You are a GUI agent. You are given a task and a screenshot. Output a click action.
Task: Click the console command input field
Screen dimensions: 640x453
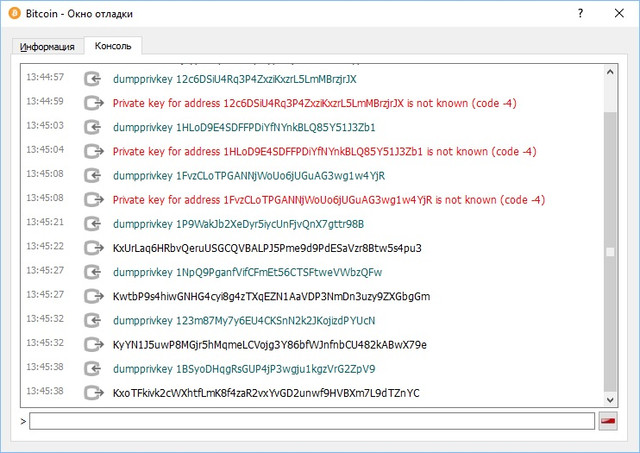click(x=312, y=421)
